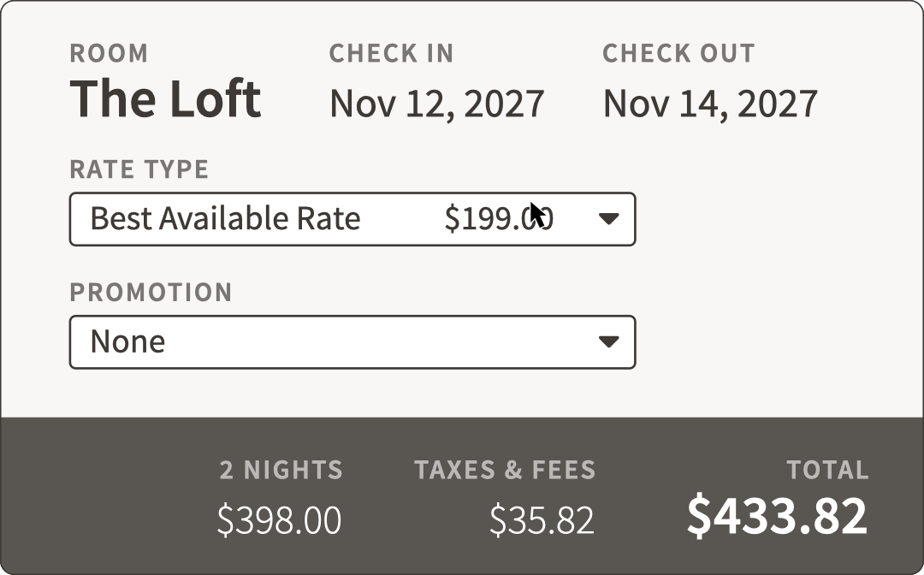Image resolution: width=924 pixels, height=575 pixels.
Task: Click the Promotion dropdown arrow
Action: click(608, 342)
